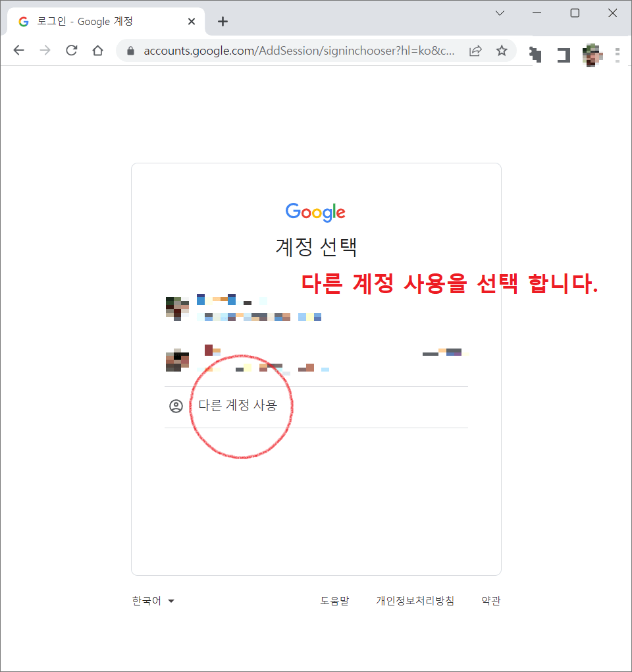The image size is (632, 672).
Task: Open the browser home page
Action: tap(97, 51)
